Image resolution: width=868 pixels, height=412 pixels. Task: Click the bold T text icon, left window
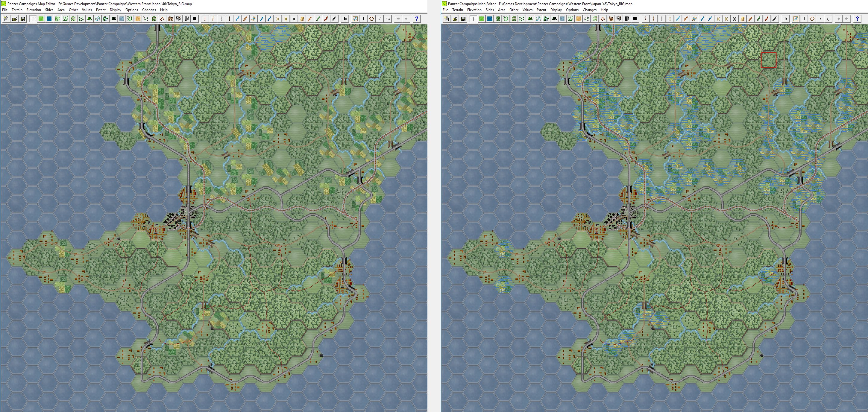(364, 19)
